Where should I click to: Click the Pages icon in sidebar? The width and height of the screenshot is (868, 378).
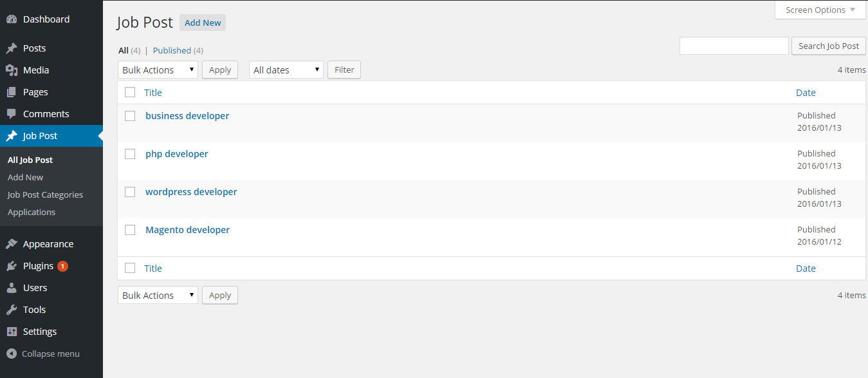(12, 92)
